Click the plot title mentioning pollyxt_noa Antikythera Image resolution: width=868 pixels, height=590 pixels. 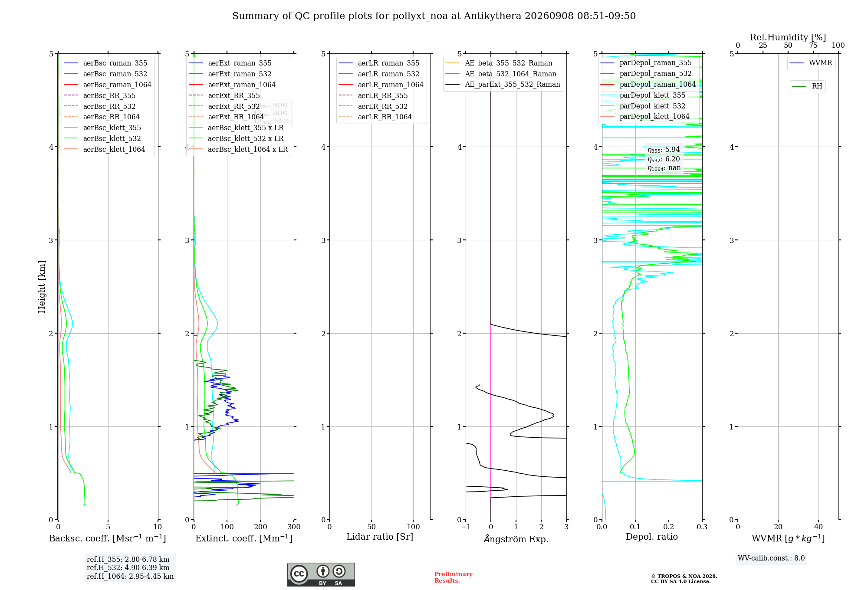coord(434,16)
